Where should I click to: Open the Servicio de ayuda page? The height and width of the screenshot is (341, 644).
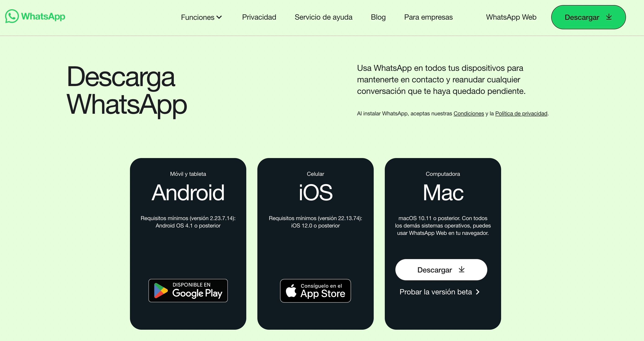323,17
